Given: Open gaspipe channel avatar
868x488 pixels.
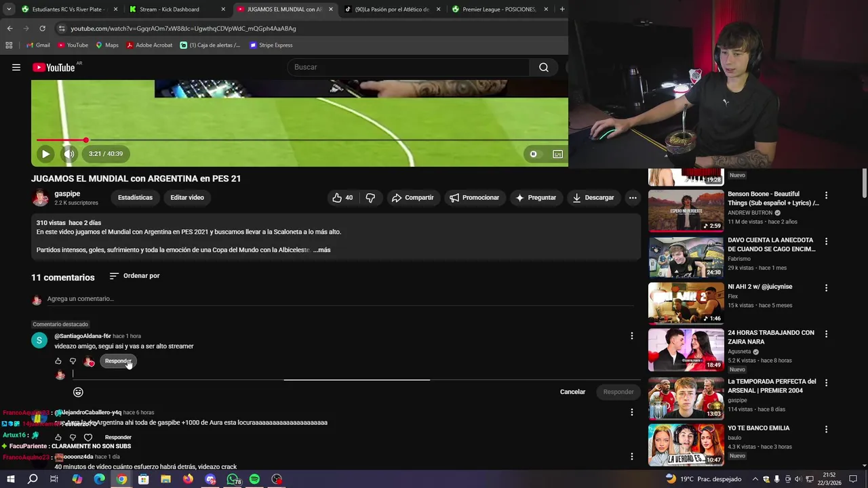Looking at the screenshot, I should point(40,198).
